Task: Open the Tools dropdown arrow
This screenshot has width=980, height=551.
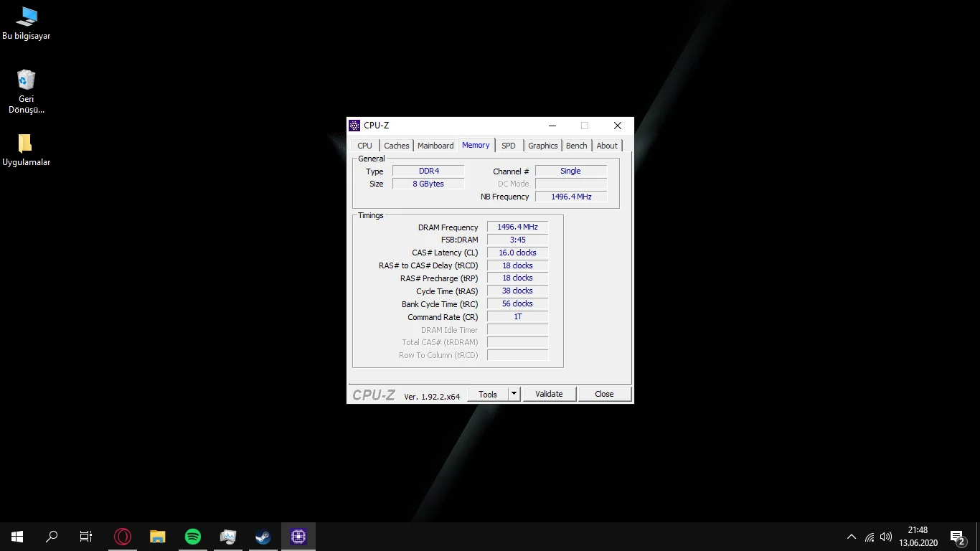Action: (514, 394)
